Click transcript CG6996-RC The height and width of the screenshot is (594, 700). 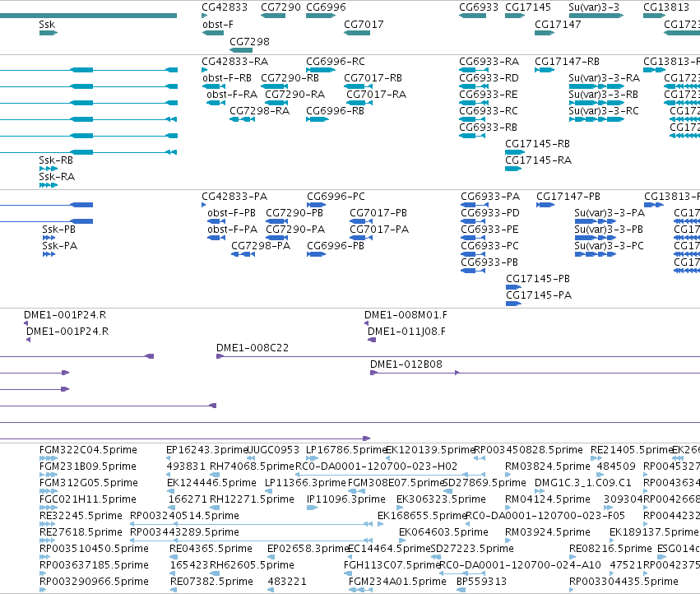tap(336, 61)
